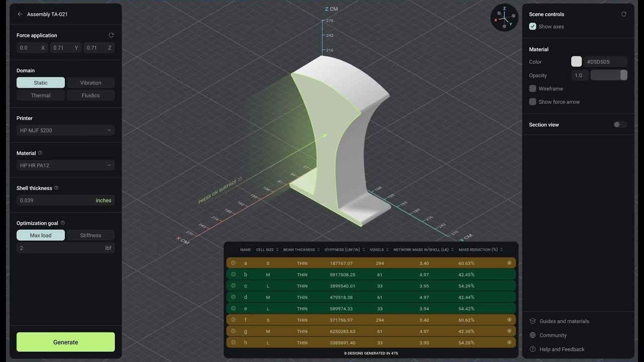Image resolution: width=644 pixels, height=362 pixels.
Task: Open the Material help tooltip icon
Action: (x=40, y=153)
